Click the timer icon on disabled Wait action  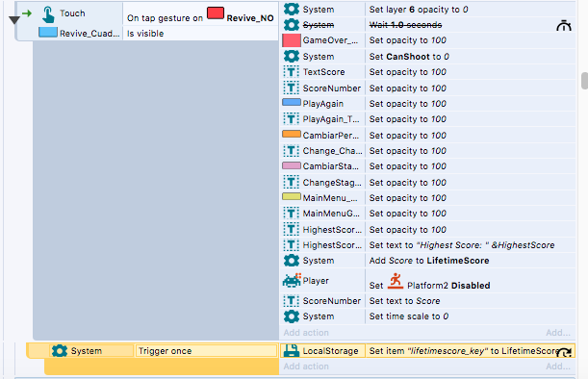(x=564, y=26)
